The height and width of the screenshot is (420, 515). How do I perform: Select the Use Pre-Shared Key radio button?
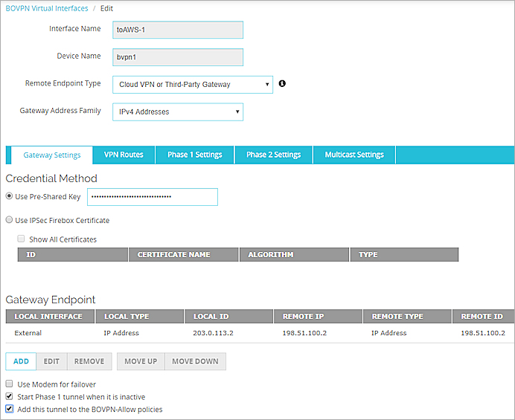click(x=10, y=197)
